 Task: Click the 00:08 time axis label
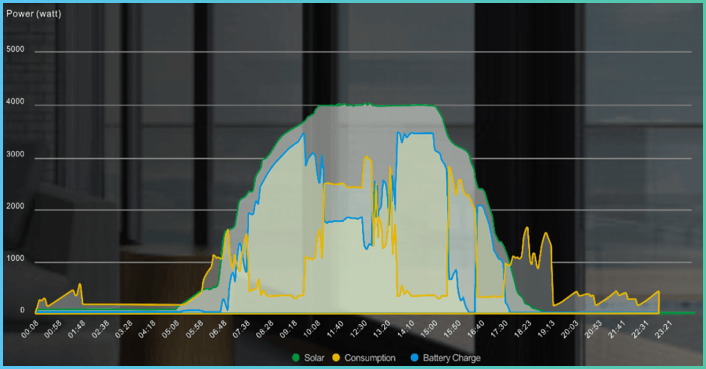[29, 329]
